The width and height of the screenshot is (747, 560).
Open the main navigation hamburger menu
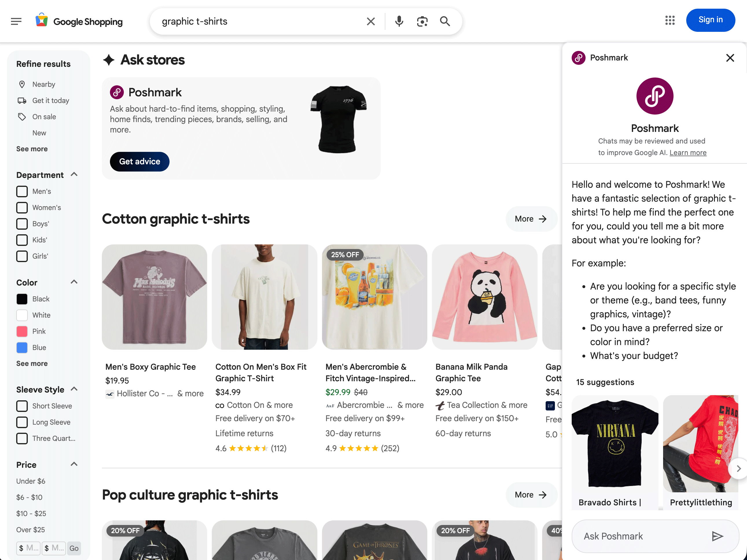tap(16, 21)
